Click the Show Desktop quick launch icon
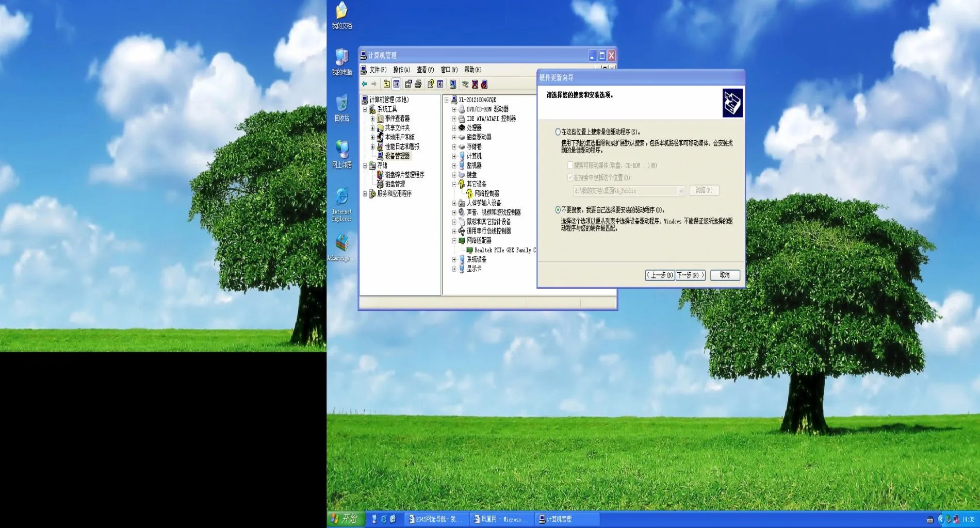Image resolution: width=980 pixels, height=528 pixels. (393, 519)
